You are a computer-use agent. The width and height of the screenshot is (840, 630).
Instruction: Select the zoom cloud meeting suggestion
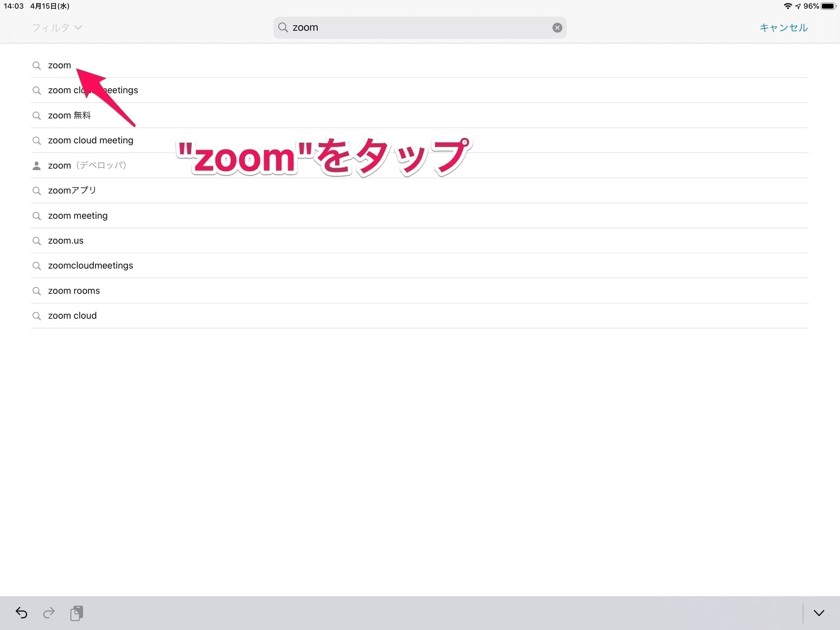pyautogui.click(x=90, y=140)
